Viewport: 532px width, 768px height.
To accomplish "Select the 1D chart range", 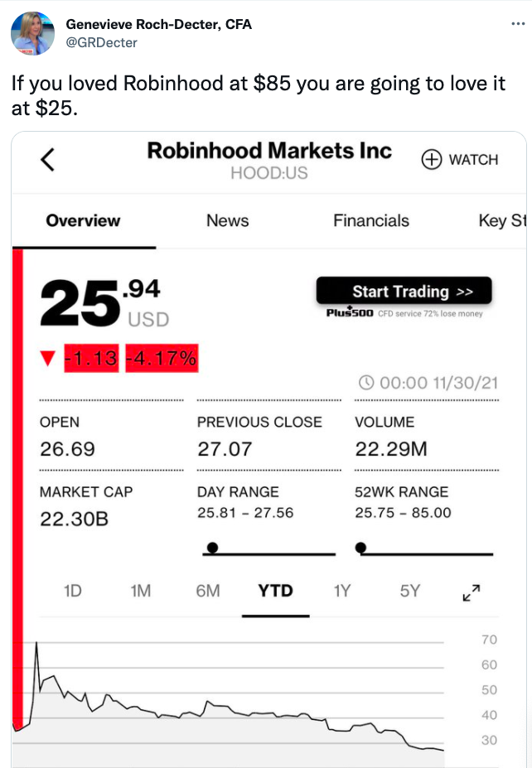I will (x=73, y=591).
